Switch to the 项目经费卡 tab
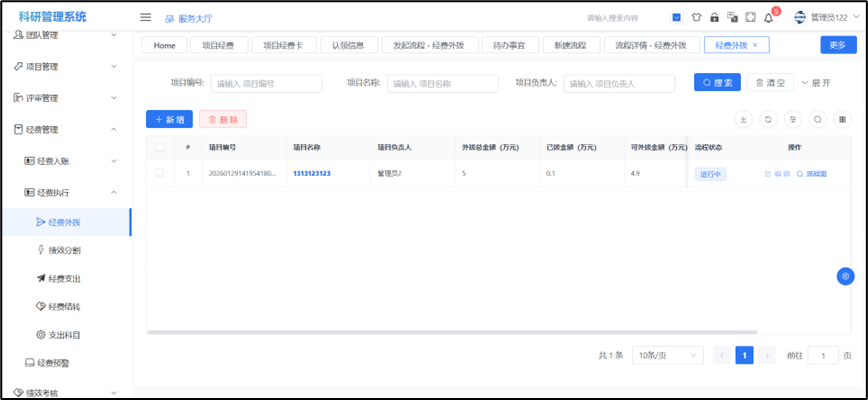868x400 pixels. point(283,45)
